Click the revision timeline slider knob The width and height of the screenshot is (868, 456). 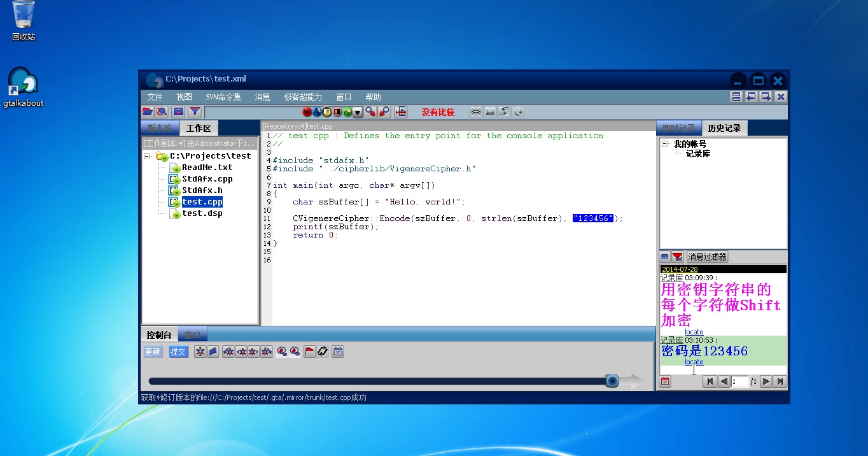[x=612, y=381]
